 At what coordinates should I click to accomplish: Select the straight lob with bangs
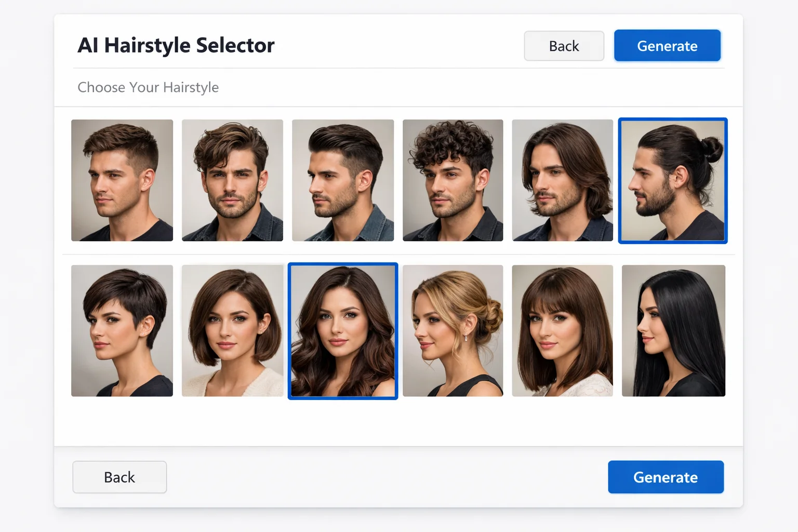click(x=563, y=331)
